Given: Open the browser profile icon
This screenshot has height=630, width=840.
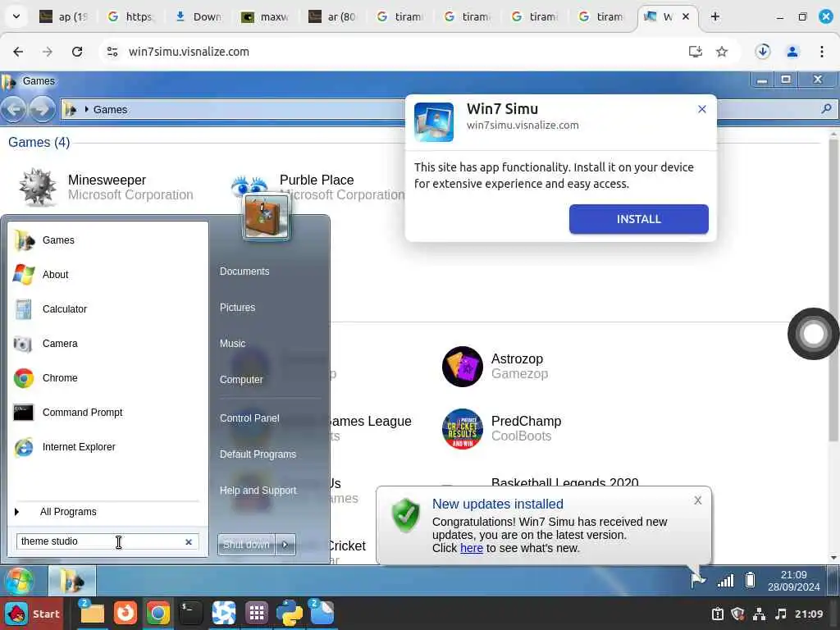Looking at the screenshot, I should pos(792,52).
